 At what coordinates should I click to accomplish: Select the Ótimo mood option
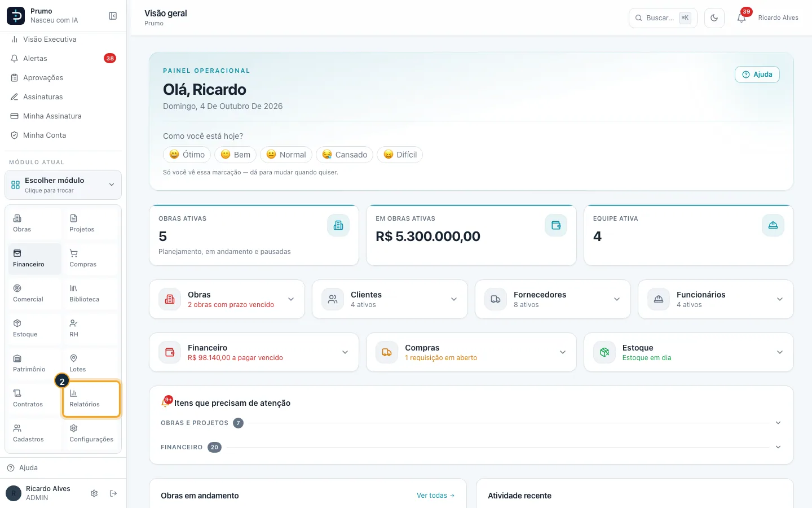187,155
